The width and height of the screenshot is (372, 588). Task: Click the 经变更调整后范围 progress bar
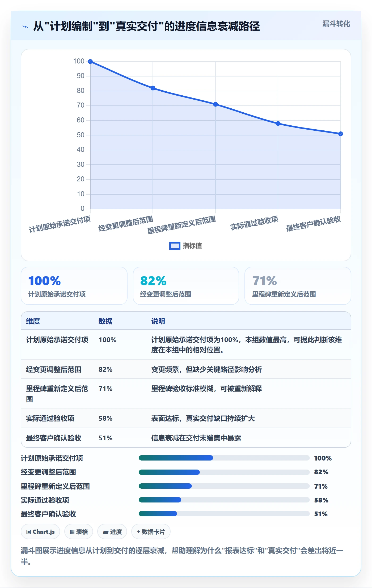pos(224,472)
